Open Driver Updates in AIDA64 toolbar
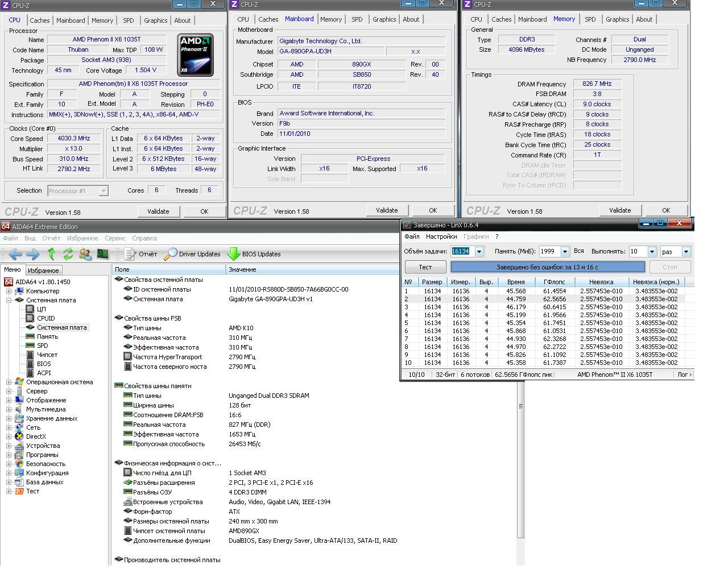Image resolution: width=728 pixels, height=582 pixels. (192, 254)
